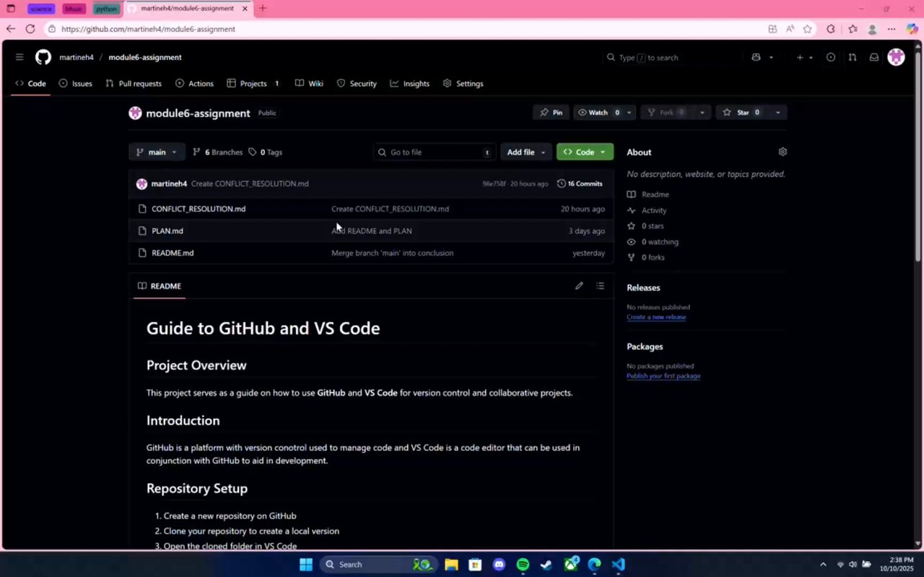Click the module6-assignment breadcrumb link
Image resolution: width=924 pixels, height=577 pixels.
tap(145, 57)
